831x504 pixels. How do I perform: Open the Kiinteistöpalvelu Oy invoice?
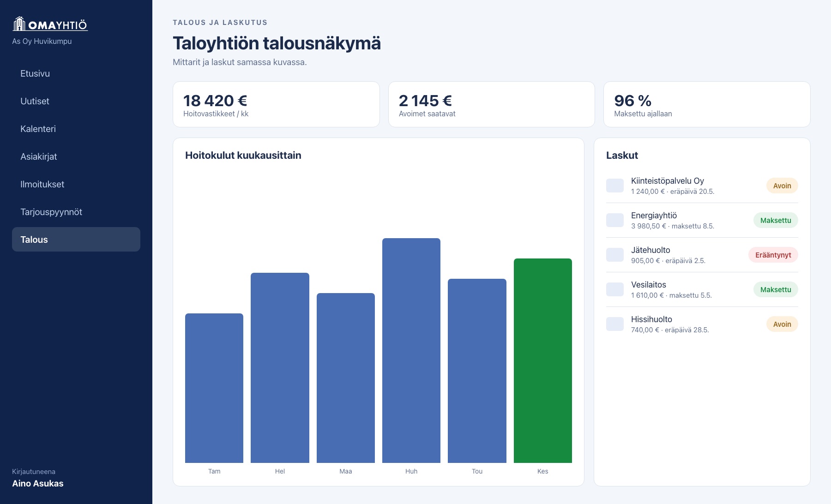[702, 186]
